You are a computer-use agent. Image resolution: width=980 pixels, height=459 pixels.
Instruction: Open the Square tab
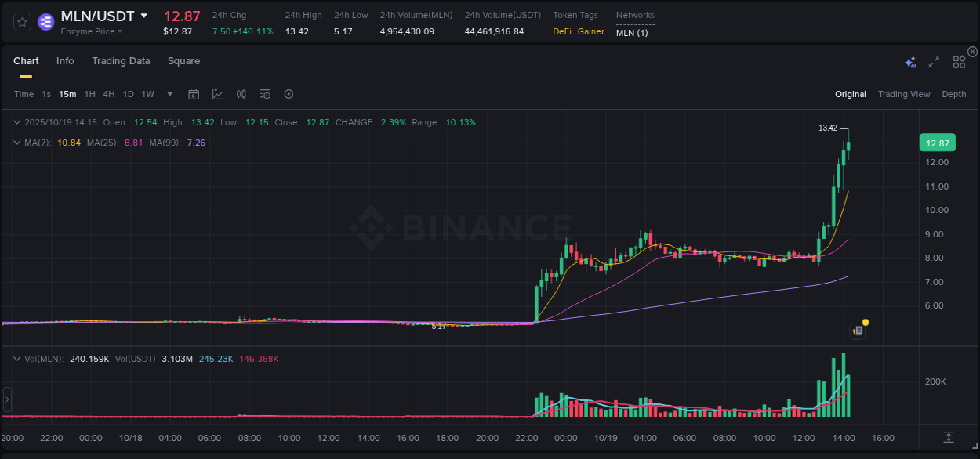tap(183, 60)
